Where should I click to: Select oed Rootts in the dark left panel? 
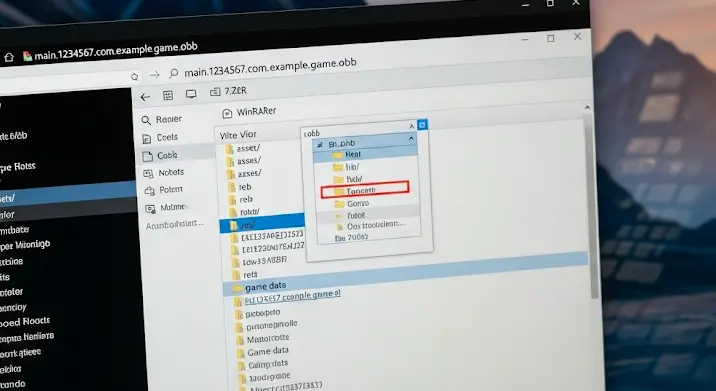[25, 322]
